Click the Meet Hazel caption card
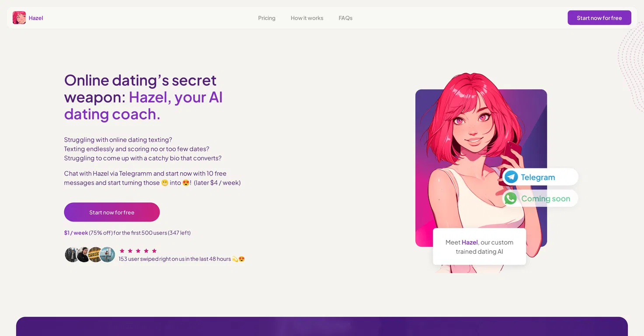 480,247
